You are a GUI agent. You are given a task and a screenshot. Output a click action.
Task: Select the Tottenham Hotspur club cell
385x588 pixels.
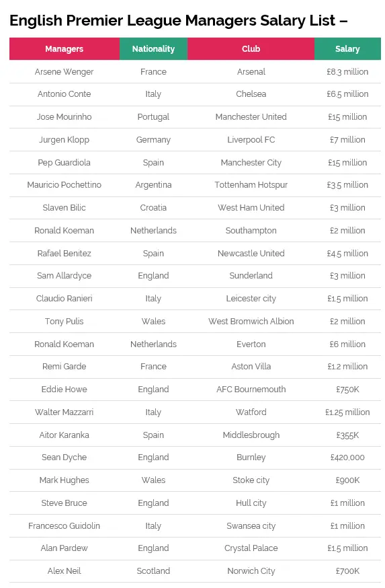point(251,185)
